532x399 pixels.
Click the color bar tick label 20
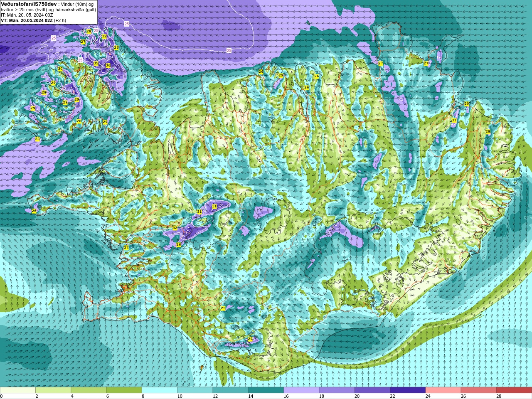357,396
